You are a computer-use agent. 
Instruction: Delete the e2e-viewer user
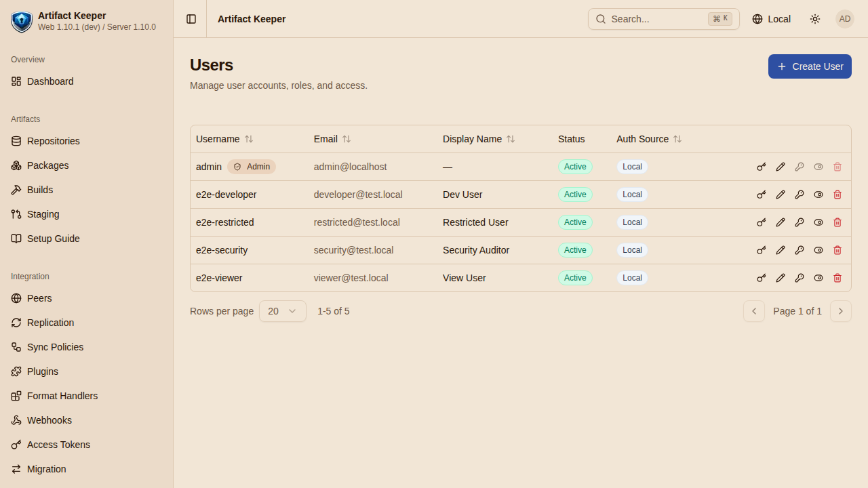coord(837,278)
